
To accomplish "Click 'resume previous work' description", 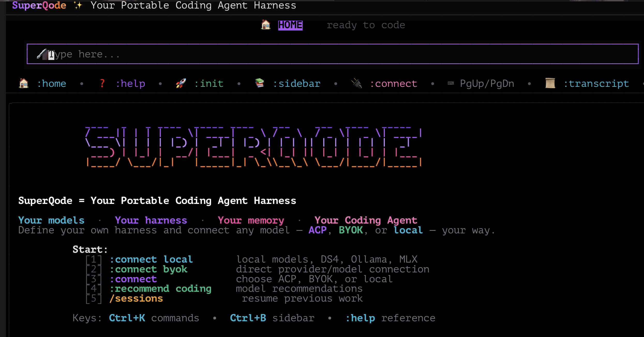I will click(302, 298).
